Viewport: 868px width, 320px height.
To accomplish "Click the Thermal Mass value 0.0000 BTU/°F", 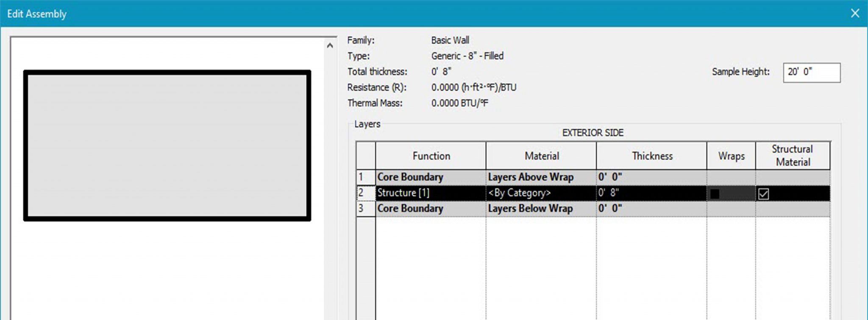I will 459,103.
